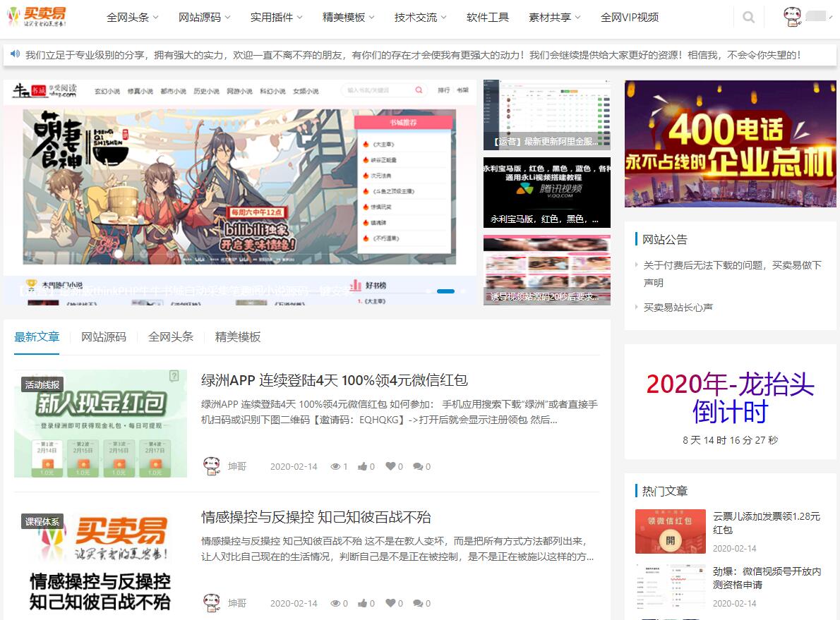The image size is (840, 620).
Task: Click author name 坤哥 on 绿洲APP article
Action: 237,466
